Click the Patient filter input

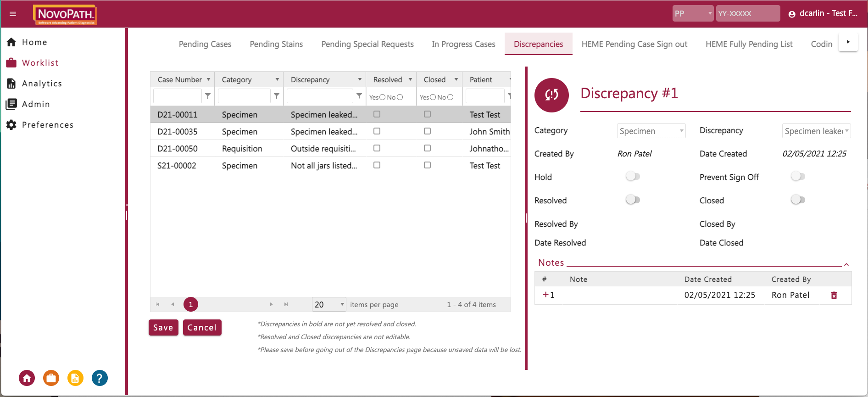(x=485, y=96)
